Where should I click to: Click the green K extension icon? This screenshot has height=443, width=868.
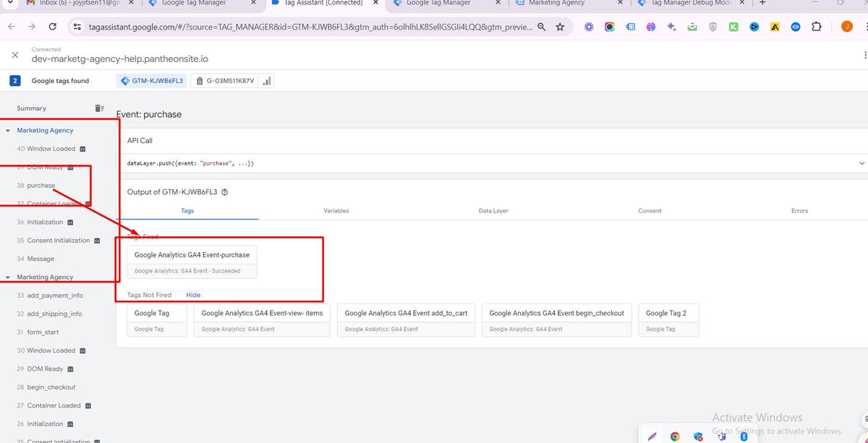pyautogui.click(x=733, y=26)
